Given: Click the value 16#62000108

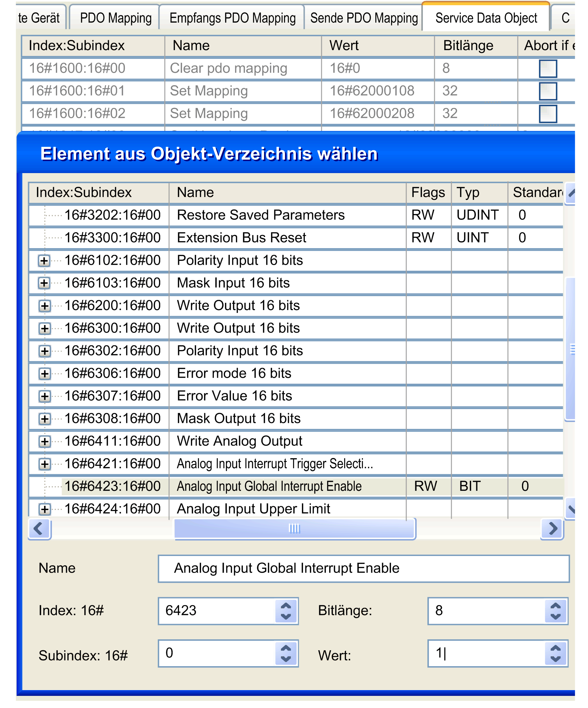Looking at the screenshot, I should pyautogui.click(x=372, y=91).
